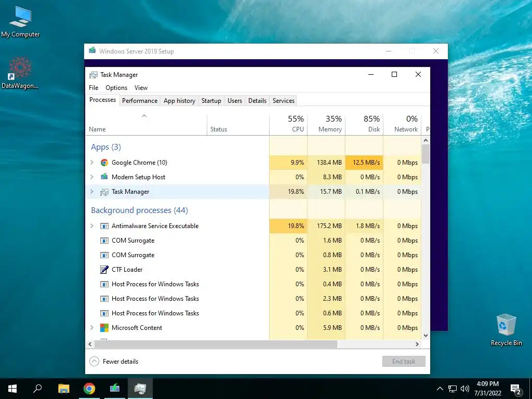The image size is (532, 399).
Task: Expand the Task Manager process group
Action: click(92, 192)
